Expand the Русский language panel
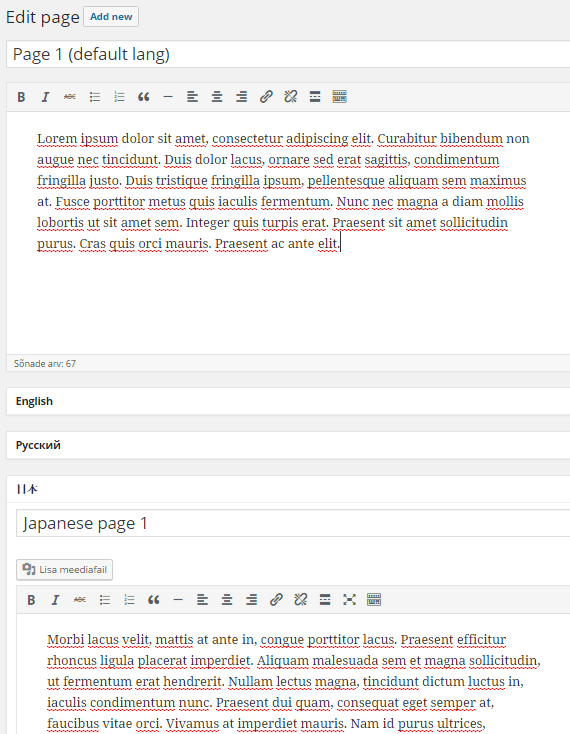This screenshot has height=734, width=570. click(288, 445)
